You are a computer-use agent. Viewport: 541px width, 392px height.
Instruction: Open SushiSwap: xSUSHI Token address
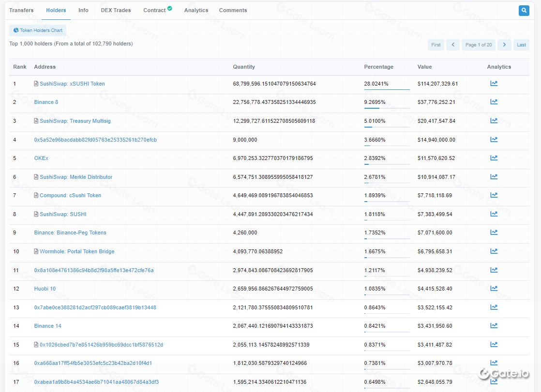click(x=72, y=84)
